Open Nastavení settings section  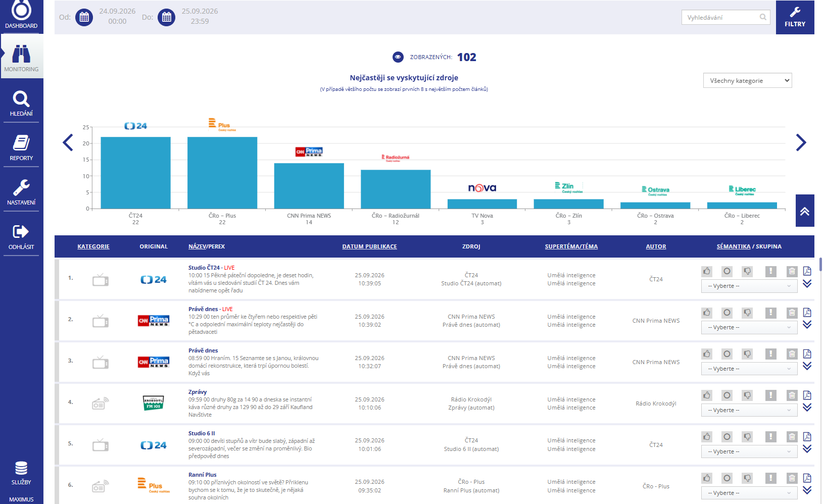(x=21, y=192)
